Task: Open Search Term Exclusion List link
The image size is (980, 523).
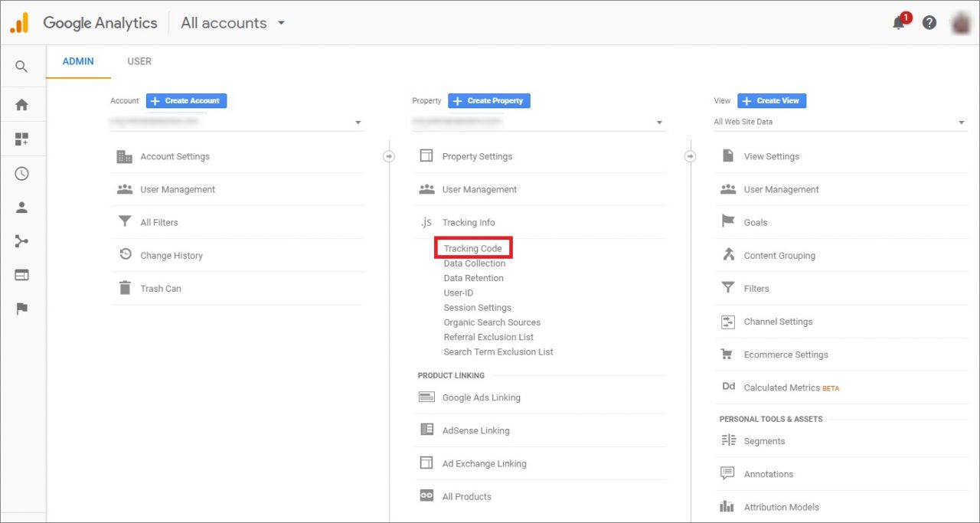Action: pyautogui.click(x=498, y=351)
